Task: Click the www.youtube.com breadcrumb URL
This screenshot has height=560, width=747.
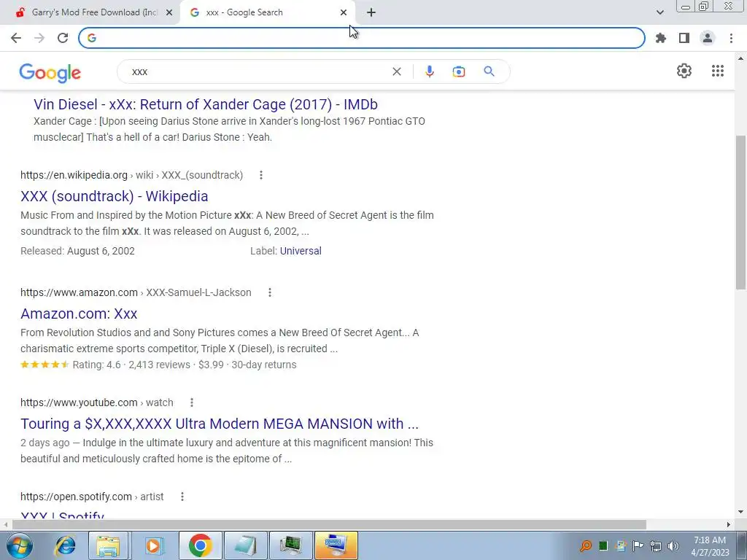Action: tap(79, 402)
